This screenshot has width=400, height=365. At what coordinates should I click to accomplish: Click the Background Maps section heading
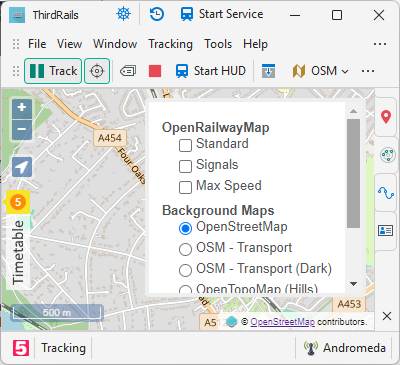(x=218, y=210)
